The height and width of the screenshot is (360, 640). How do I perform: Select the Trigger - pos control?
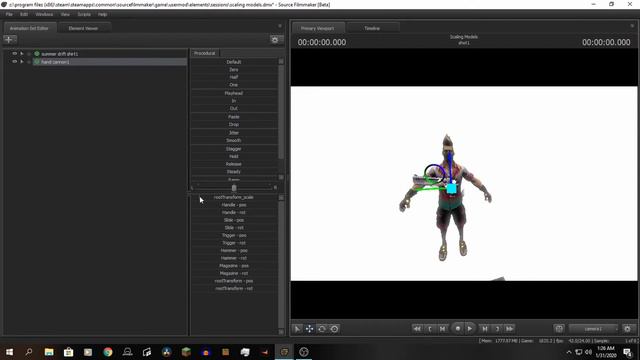pyautogui.click(x=234, y=236)
